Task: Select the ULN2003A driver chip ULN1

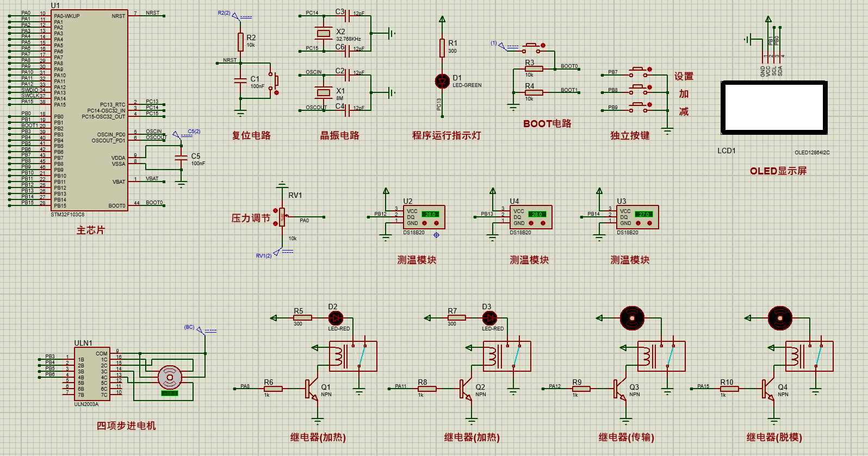Action: click(x=92, y=374)
